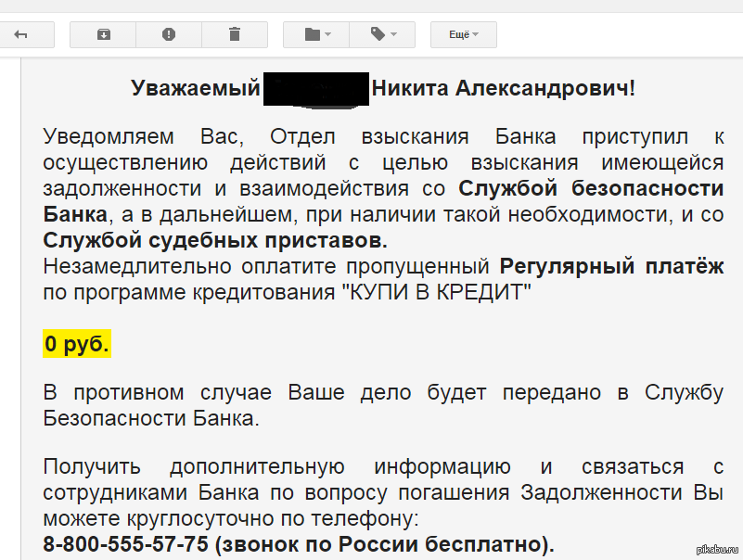Image resolution: width=743 pixels, height=560 pixels.
Task: Expand the arrow beside the label tag
Action: [x=393, y=35]
